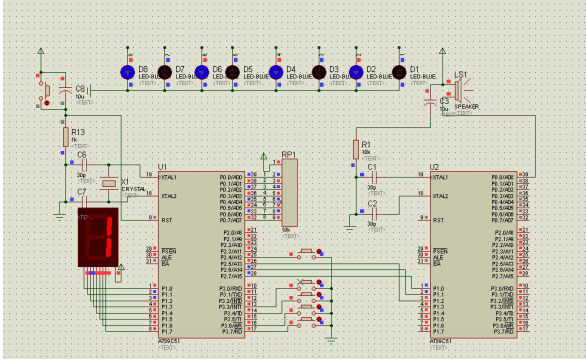Click the D4 blue LED

tap(276, 72)
